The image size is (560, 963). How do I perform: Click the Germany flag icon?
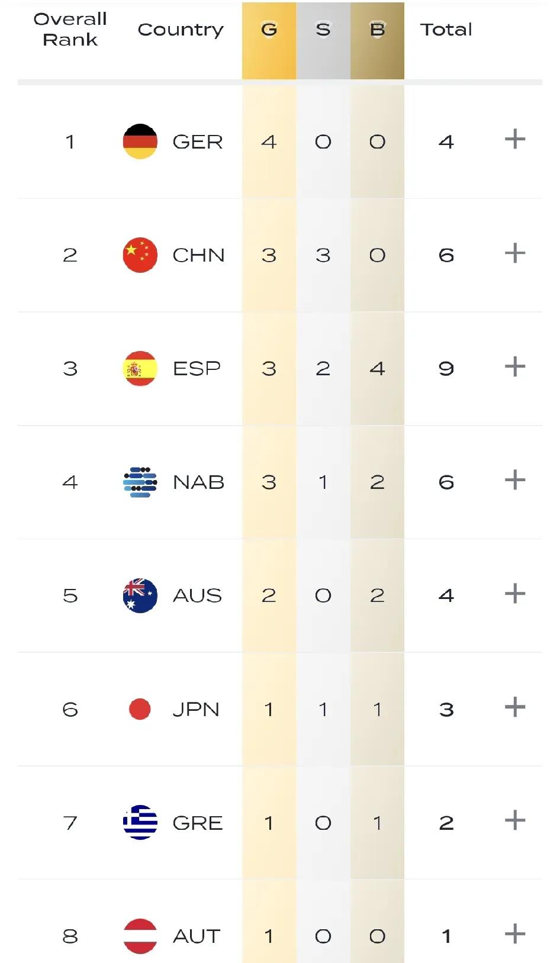pyautogui.click(x=140, y=141)
